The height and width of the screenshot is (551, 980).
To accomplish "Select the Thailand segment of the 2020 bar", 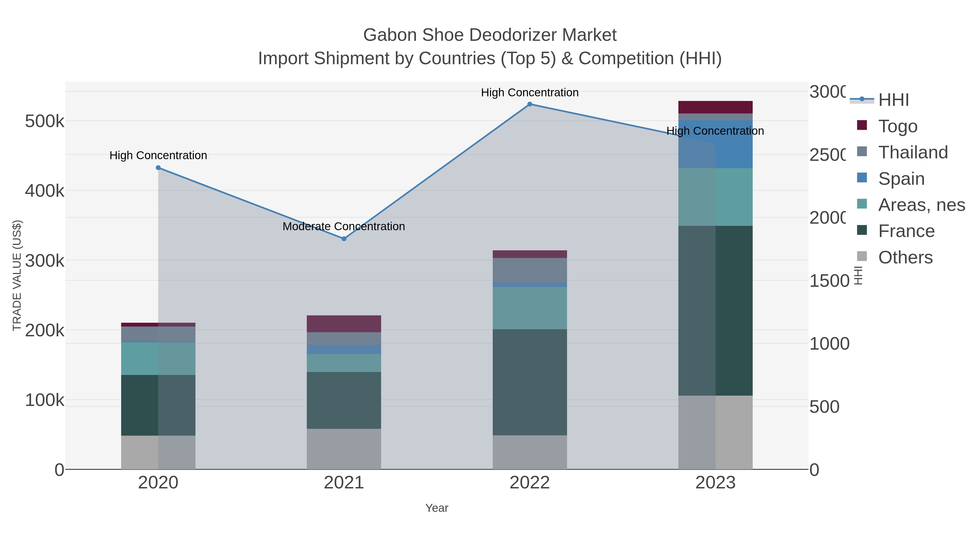I will [x=158, y=334].
